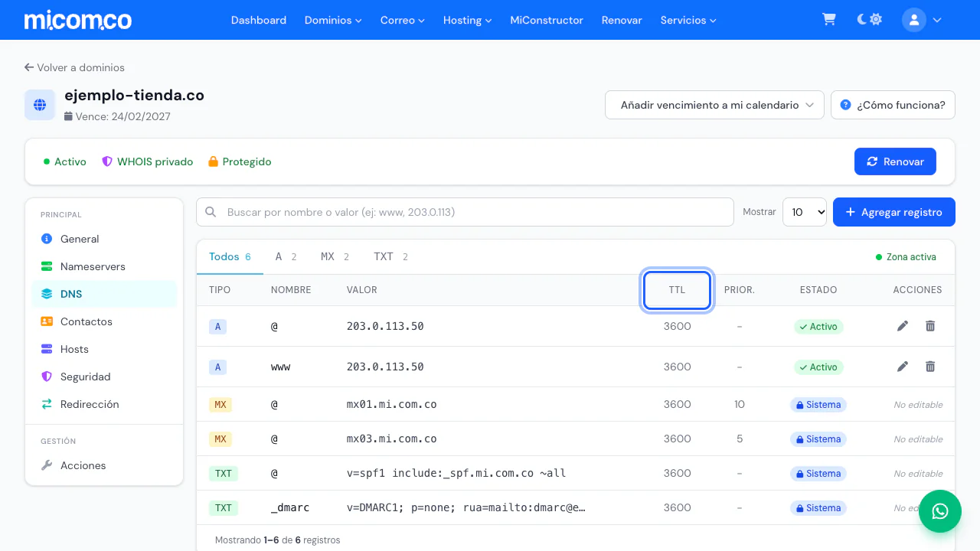Expand the Hosting menu
Image resolution: width=980 pixels, height=551 pixels.
tap(467, 20)
